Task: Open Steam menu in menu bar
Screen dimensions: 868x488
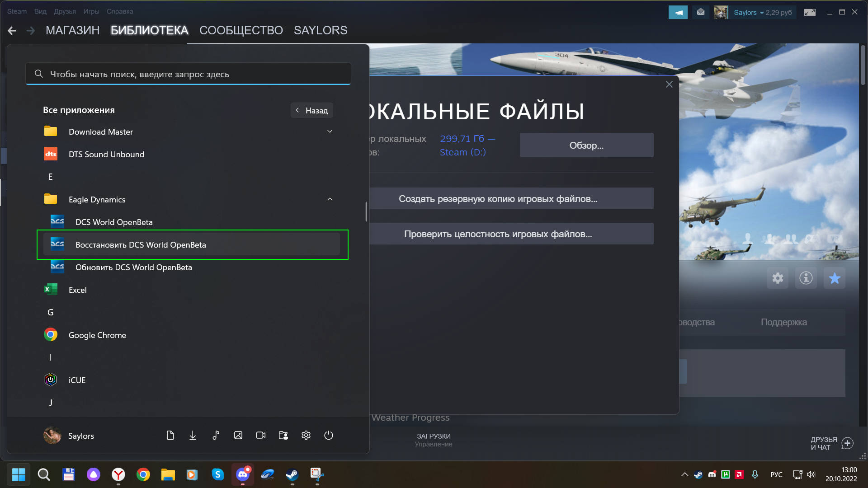Action: coord(17,11)
